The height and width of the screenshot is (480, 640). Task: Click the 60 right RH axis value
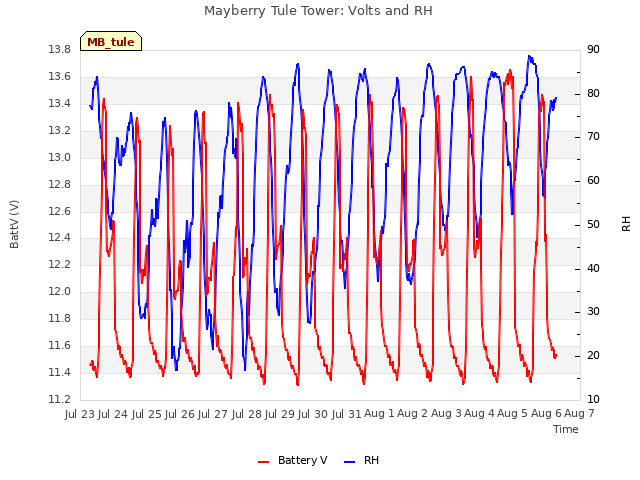(x=593, y=181)
